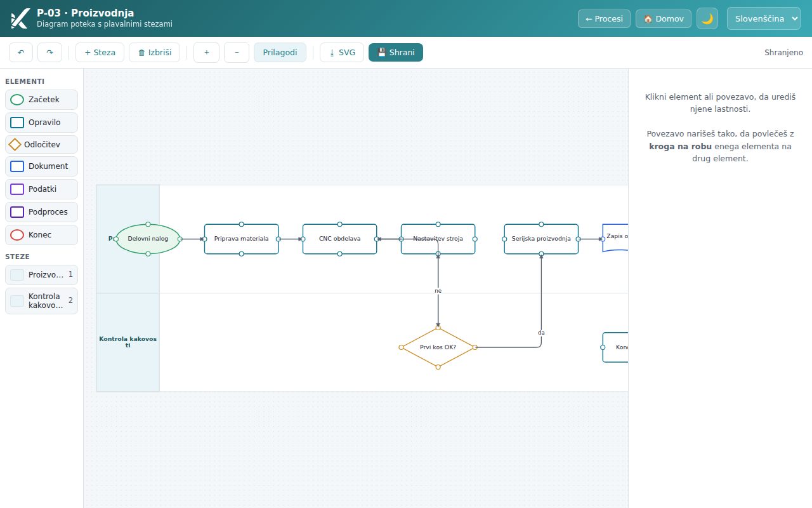The image size is (812, 508).
Task: Pick the Opravilo task element
Action: click(41, 123)
